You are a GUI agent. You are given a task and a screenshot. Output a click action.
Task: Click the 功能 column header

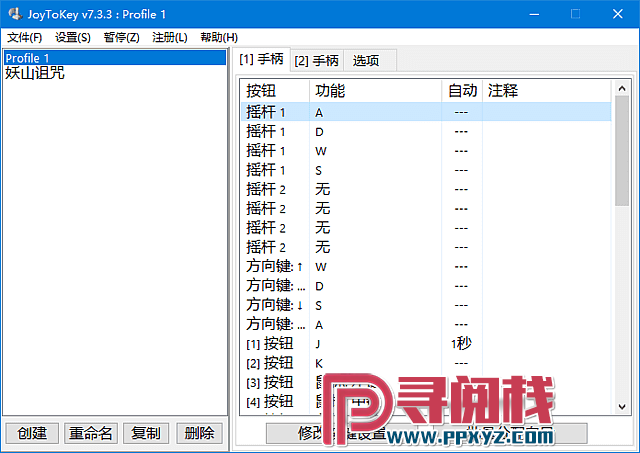click(x=376, y=91)
